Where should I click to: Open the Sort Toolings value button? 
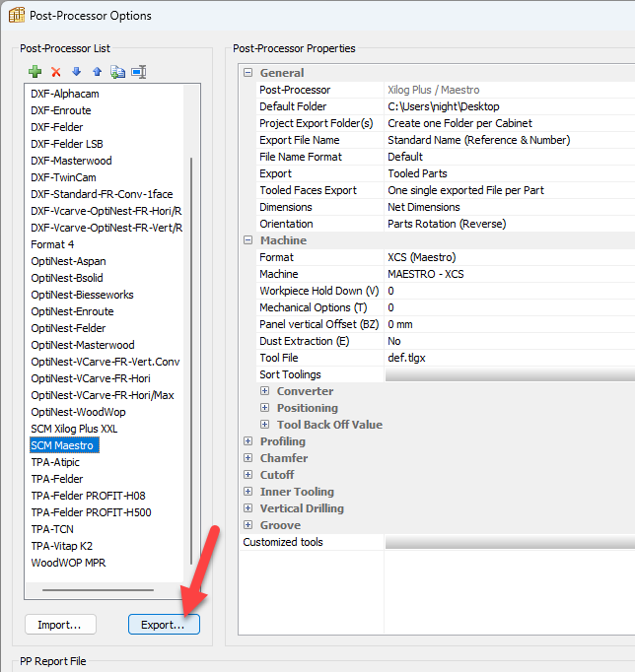[510, 374]
